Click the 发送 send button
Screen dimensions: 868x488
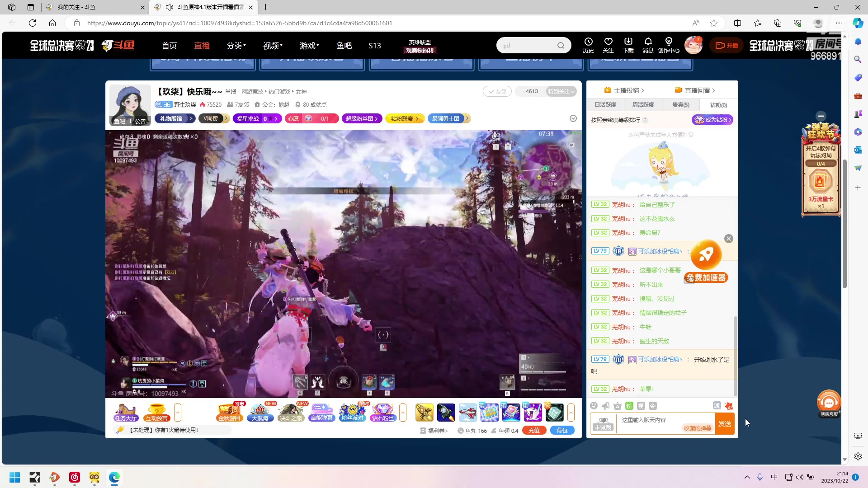tap(725, 424)
